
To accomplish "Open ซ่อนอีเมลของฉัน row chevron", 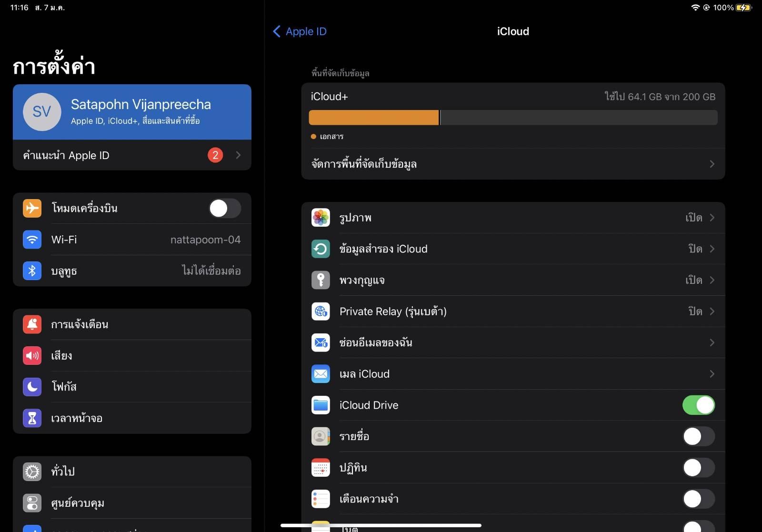I will (712, 342).
